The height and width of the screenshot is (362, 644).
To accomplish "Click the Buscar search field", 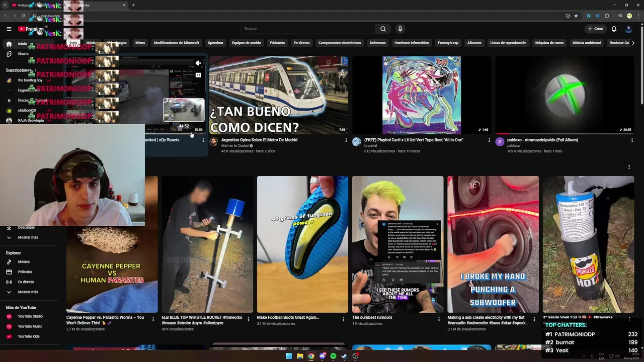I will point(308,29).
